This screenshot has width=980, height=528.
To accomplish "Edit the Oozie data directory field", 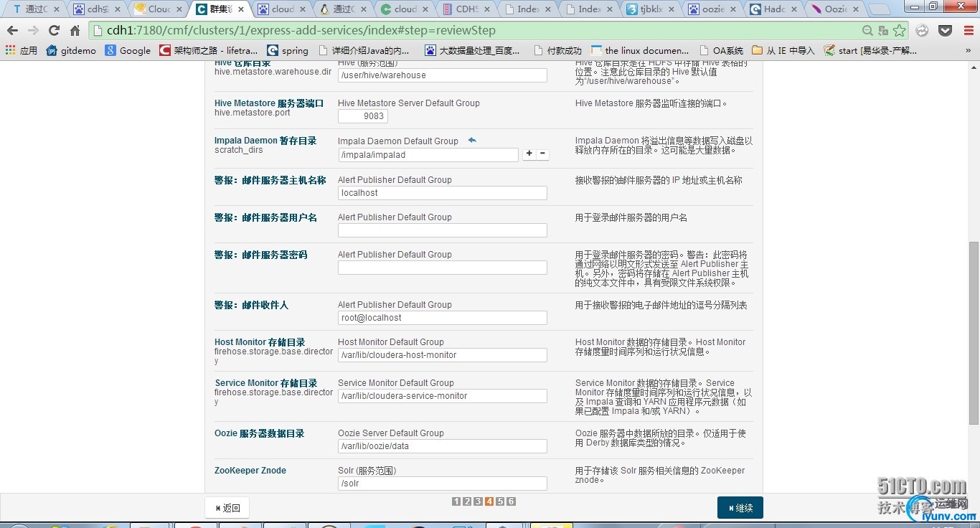I will point(443,446).
